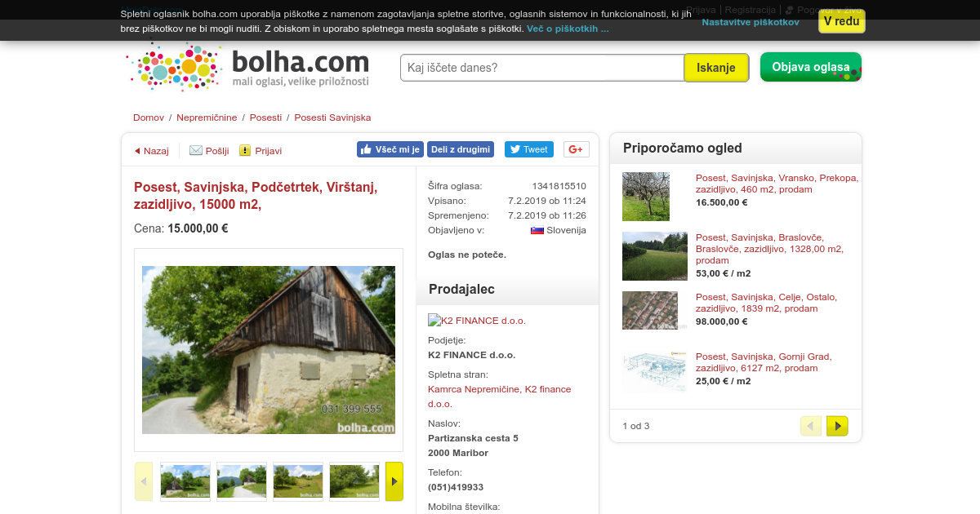The width and height of the screenshot is (980, 514).
Task: Open the Vransko orchard listing thumbnail
Action: pos(646,197)
